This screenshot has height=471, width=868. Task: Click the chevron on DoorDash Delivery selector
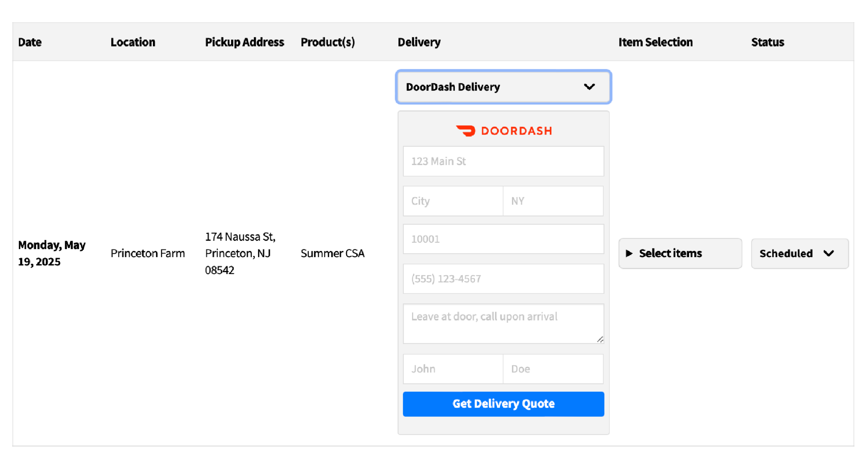click(590, 87)
